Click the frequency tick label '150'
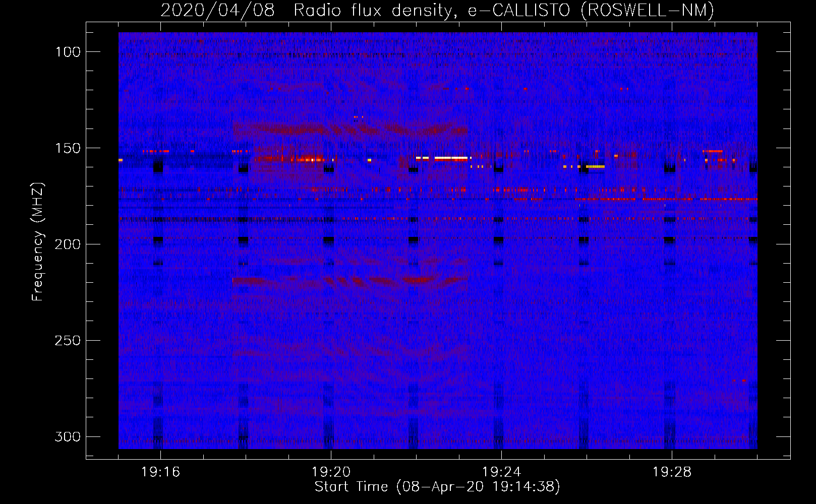816x504 pixels. coord(68,148)
